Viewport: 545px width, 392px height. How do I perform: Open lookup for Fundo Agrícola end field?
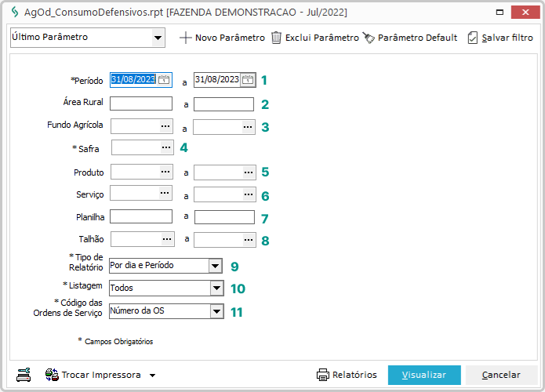point(248,127)
